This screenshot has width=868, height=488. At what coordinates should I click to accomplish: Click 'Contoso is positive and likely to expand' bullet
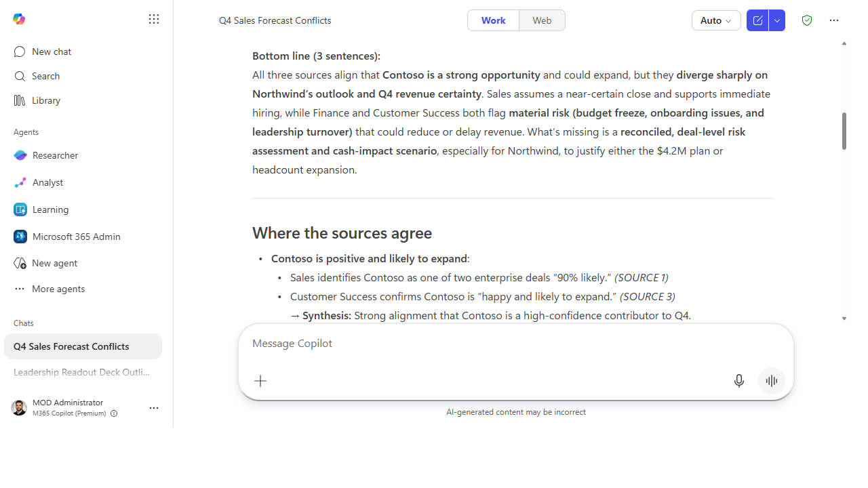(369, 258)
